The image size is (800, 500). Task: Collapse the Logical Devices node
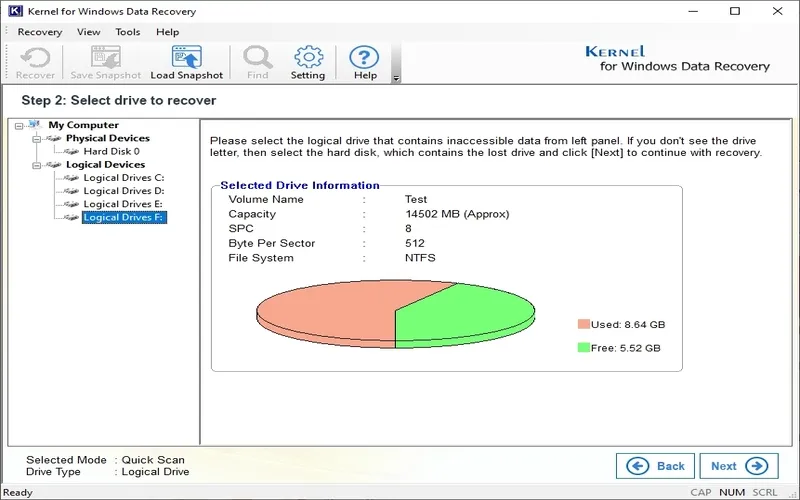click(37, 165)
